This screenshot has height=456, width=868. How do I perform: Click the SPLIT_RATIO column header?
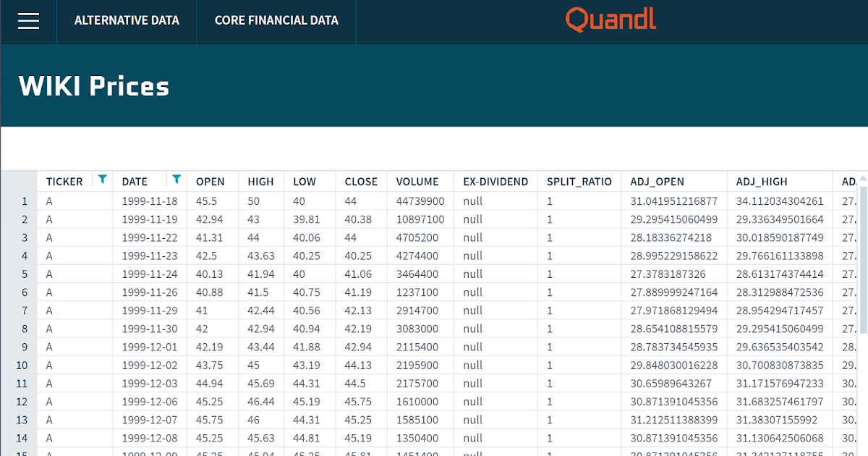click(579, 182)
